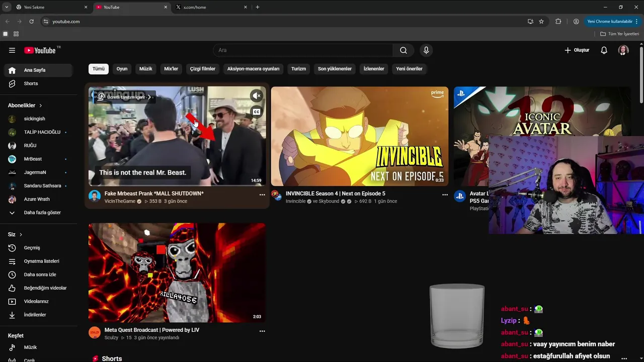
Task: Open Meta Quest Broadcast video thumbnail
Action: coord(177,273)
